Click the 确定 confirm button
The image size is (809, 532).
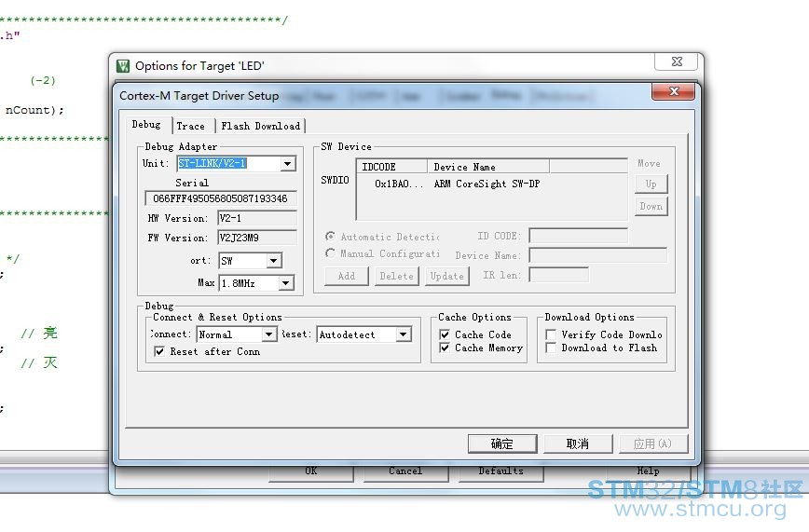(502, 443)
